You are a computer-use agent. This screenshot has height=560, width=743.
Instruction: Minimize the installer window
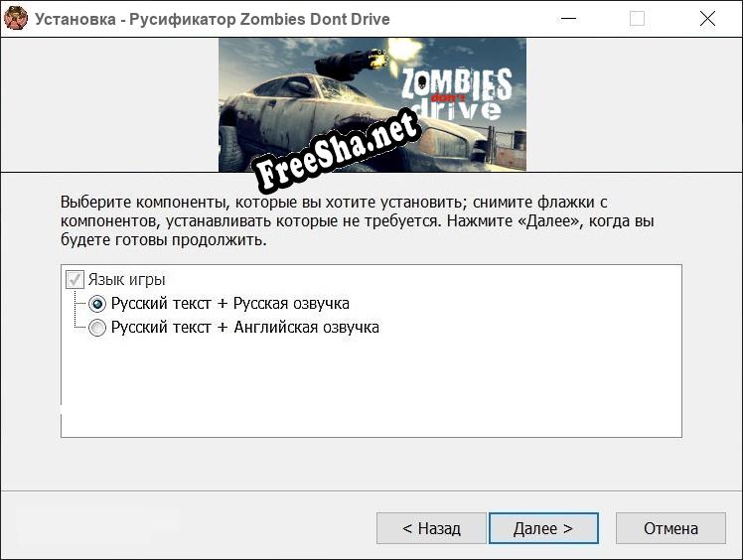(567, 19)
